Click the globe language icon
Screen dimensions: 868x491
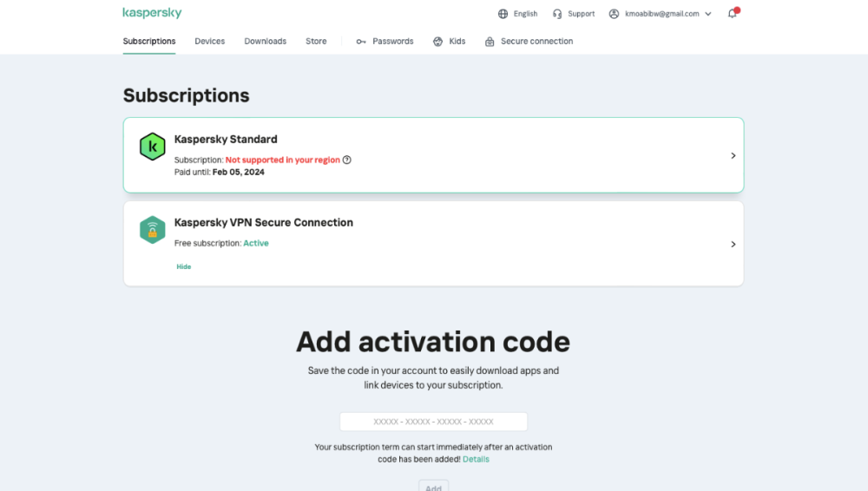click(x=503, y=14)
